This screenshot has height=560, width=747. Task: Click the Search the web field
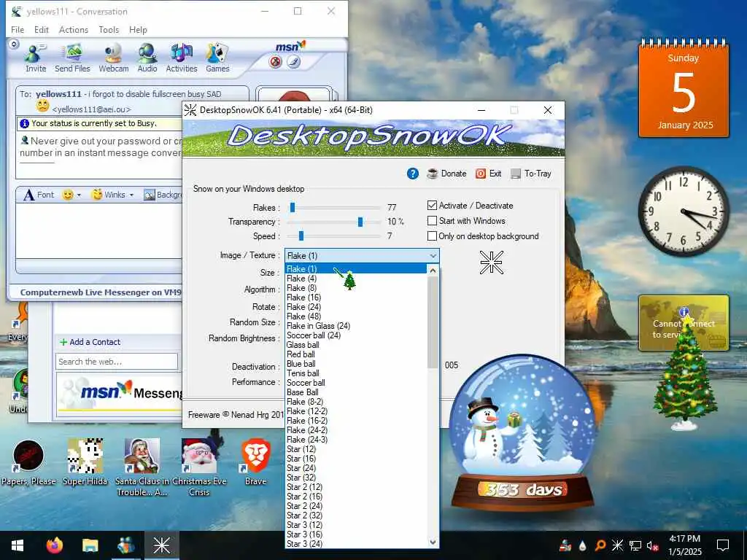(117, 362)
